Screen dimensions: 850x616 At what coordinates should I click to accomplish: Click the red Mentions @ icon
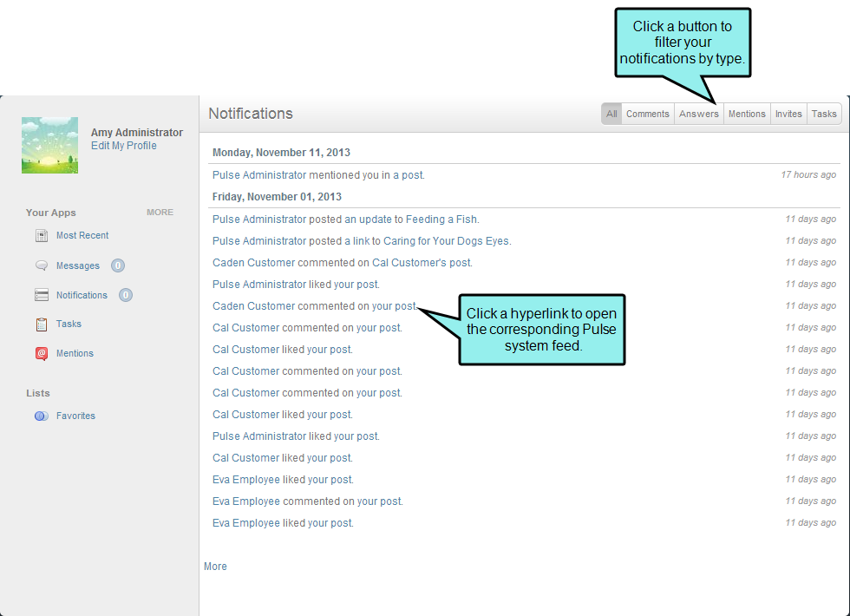pos(42,354)
